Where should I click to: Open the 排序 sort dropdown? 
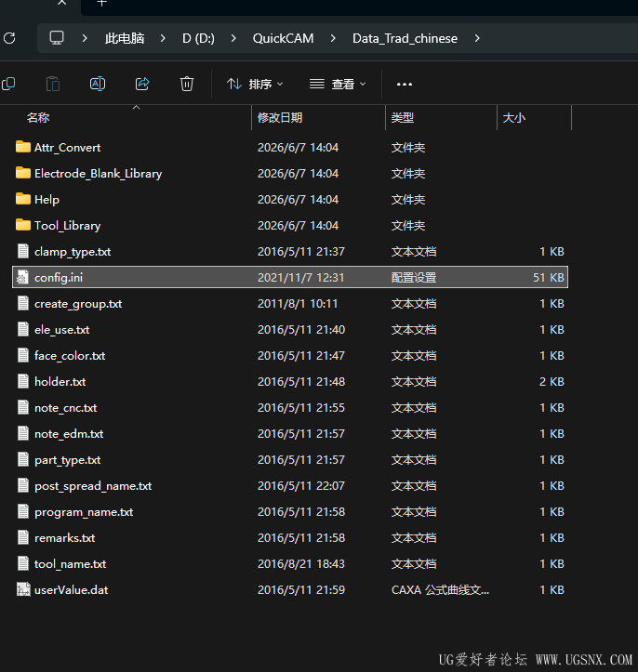tap(255, 84)
